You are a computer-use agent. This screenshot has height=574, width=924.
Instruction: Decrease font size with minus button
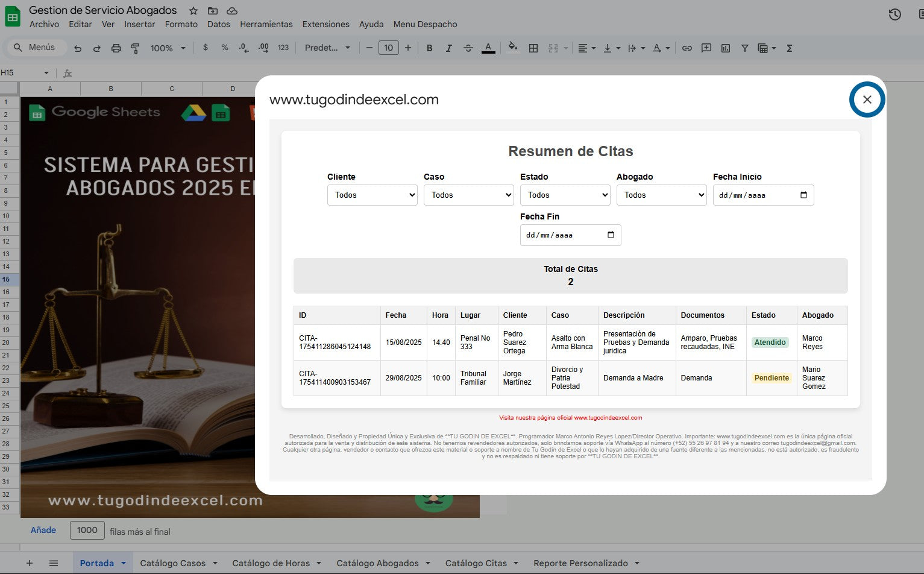click(369, 48)
